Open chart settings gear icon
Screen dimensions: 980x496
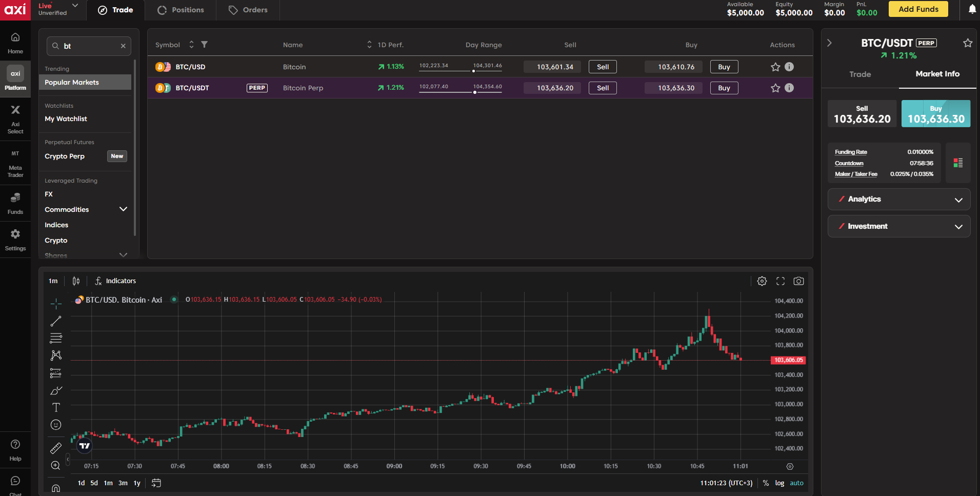(762, 281)
